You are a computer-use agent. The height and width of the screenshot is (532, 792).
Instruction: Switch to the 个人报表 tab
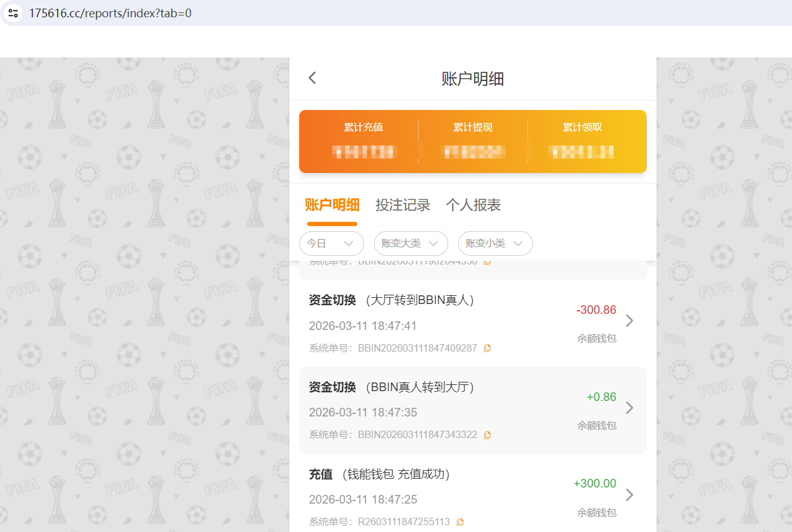click(x=472, y=205)
